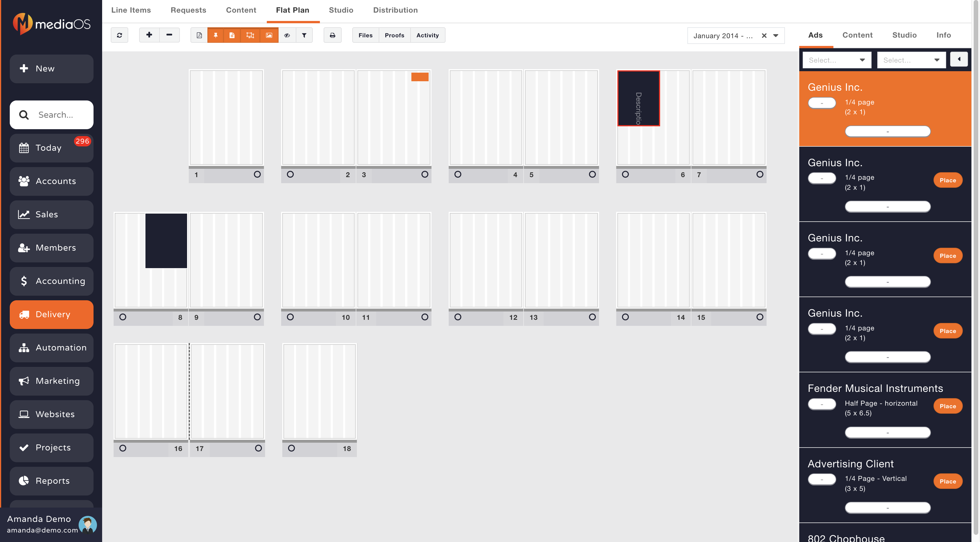Image resolution: width=980 pixels, height=542 pixels.
Task: Open the second Select filter dropdown
Action: (911, 60)
